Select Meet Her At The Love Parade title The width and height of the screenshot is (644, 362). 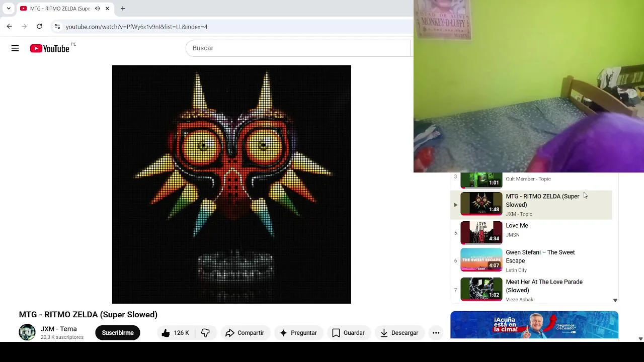(544, 286)
